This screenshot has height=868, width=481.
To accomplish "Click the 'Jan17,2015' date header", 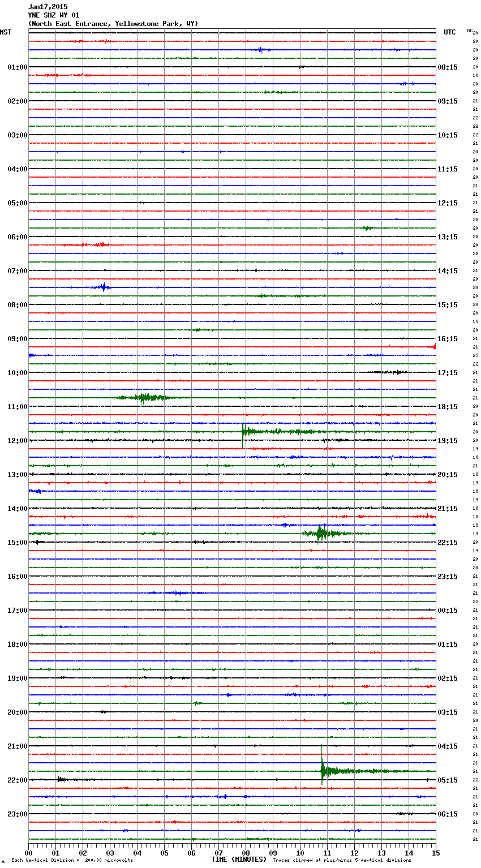I will [x=48, y=7].
